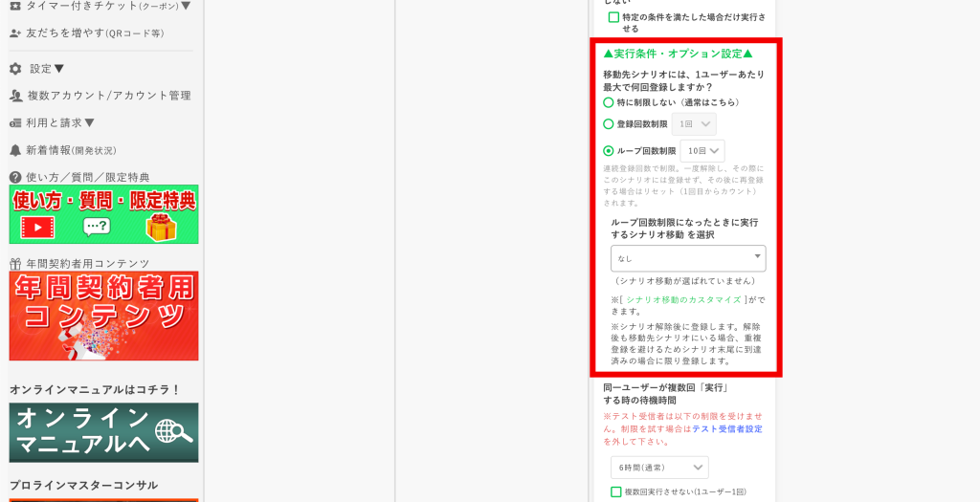Screen dimensions: 980x502
Task: Select ループ回数制限 radio option
Action: click(608, 150)
